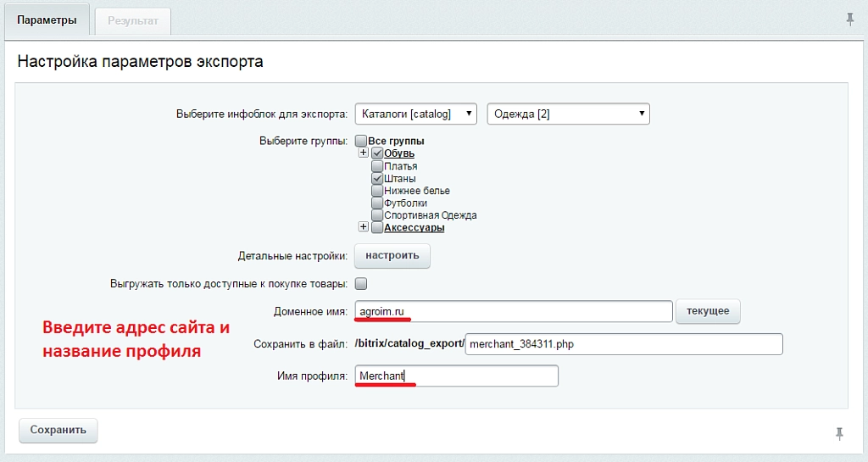The height and width of the screenshot is (462, 868).
Task: Uncheck the Обувь group checkbox
Action: [x=377, y=153]
